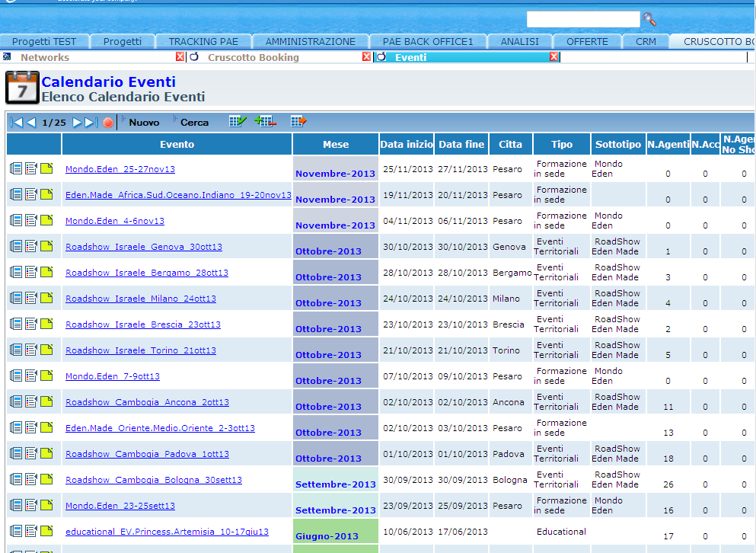Screen dimensions: 756x553
Task: Click the magnifying glass search icon
Action: [649, 19]
